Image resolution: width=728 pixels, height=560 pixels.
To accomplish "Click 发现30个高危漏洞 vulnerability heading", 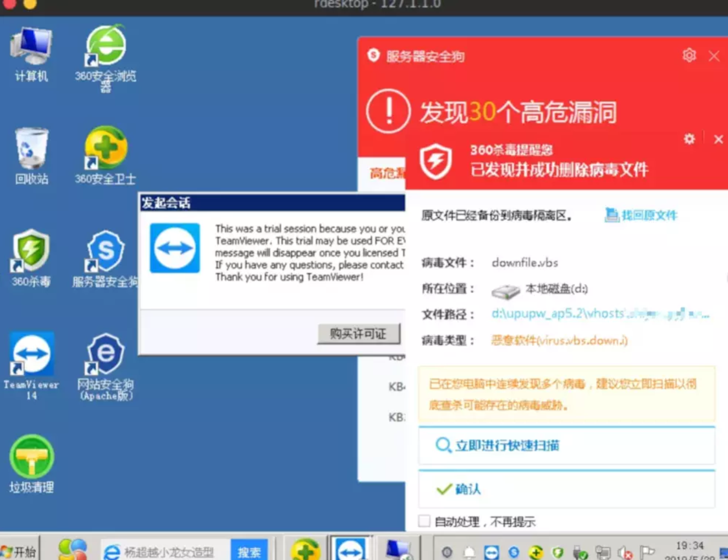I will coord(518,112).
